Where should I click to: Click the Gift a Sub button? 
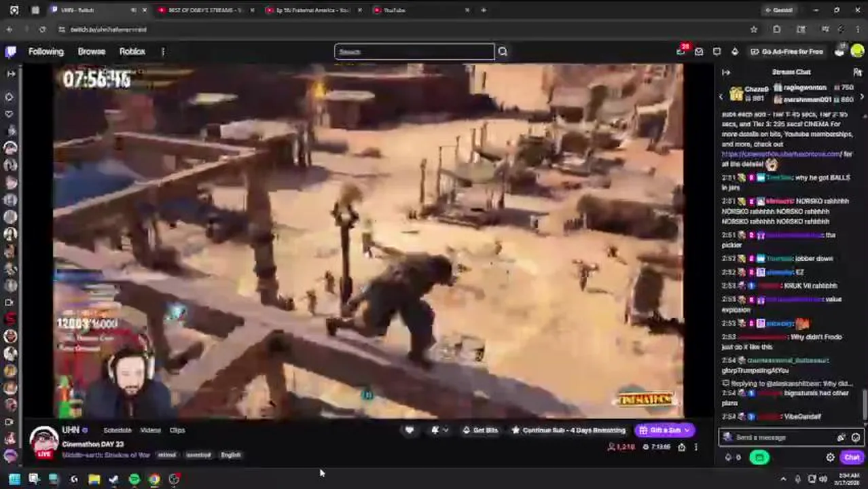(x=664, y=430)
